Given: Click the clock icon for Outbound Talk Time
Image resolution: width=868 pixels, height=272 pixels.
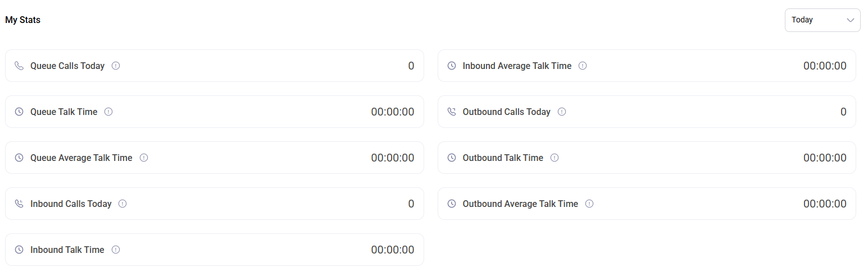Looking at the screenshot, I should point(452,158).
